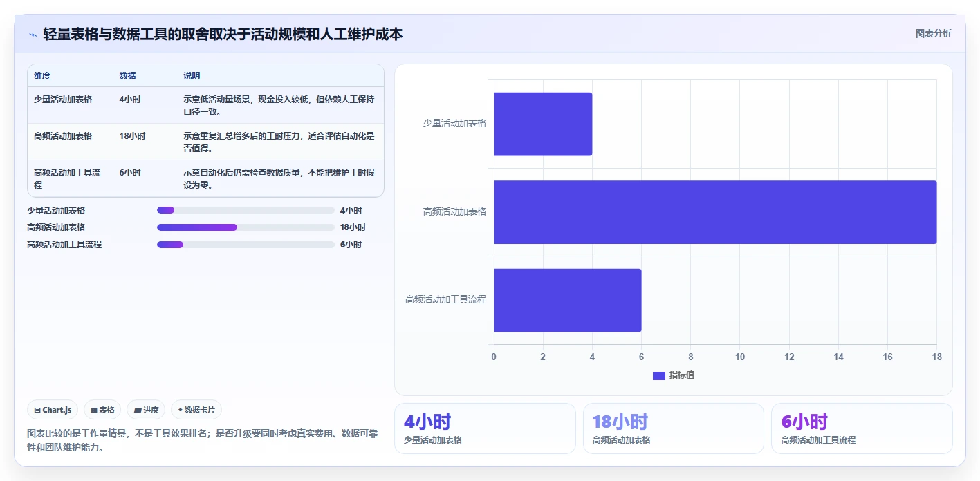980x481 pixels.
Task: Click the chart bar for 高频活动加工具流程
Action: tap(568, 300)
